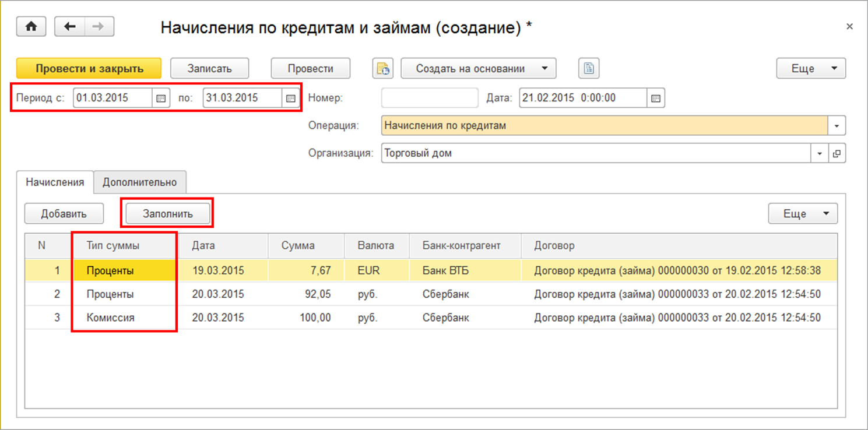
Task: Open the top Еще menu
Action: coord(811,68)
